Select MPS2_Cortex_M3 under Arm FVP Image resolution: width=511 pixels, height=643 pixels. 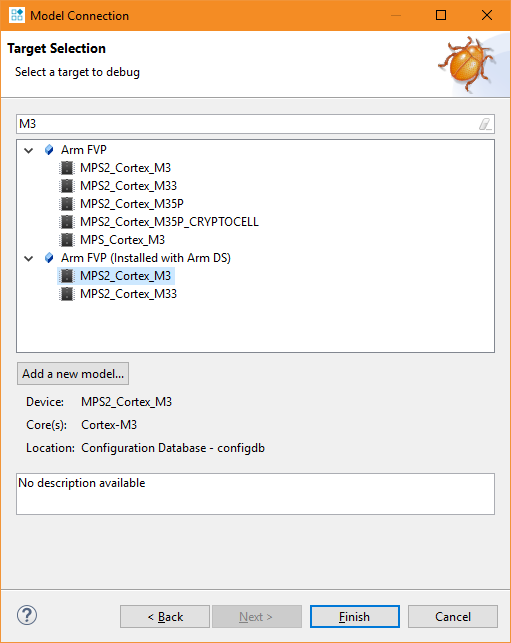click(x=125, y=168)
